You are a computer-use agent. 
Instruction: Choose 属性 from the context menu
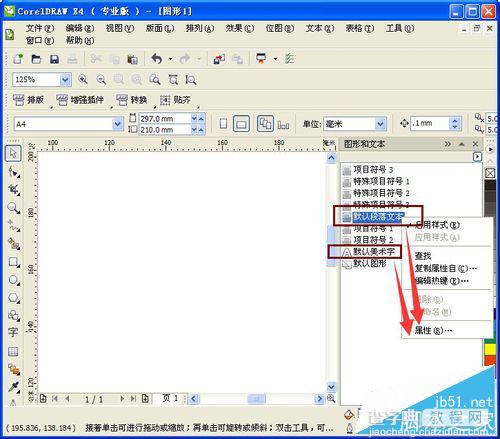click(x=433, y=330)
